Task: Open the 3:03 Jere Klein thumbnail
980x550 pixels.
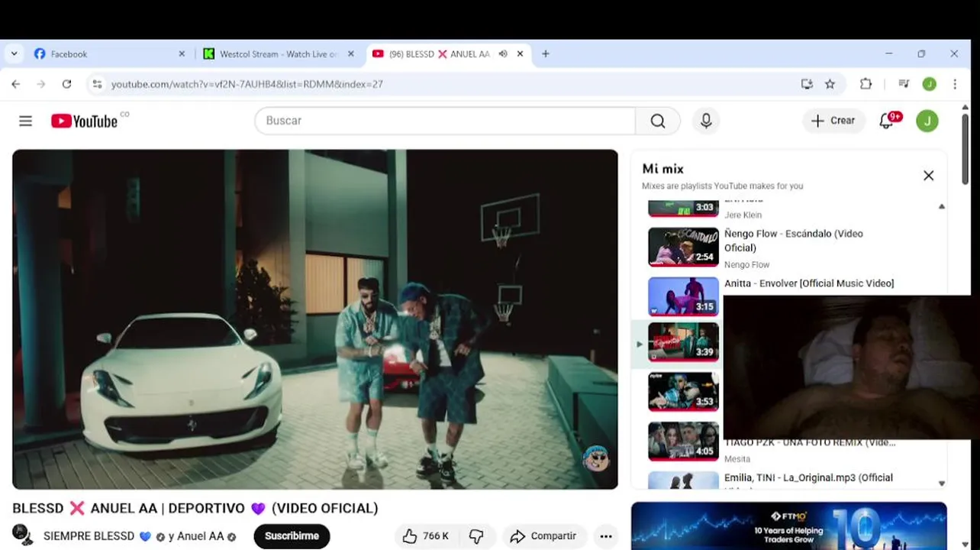Action: [x=683, y=208]
